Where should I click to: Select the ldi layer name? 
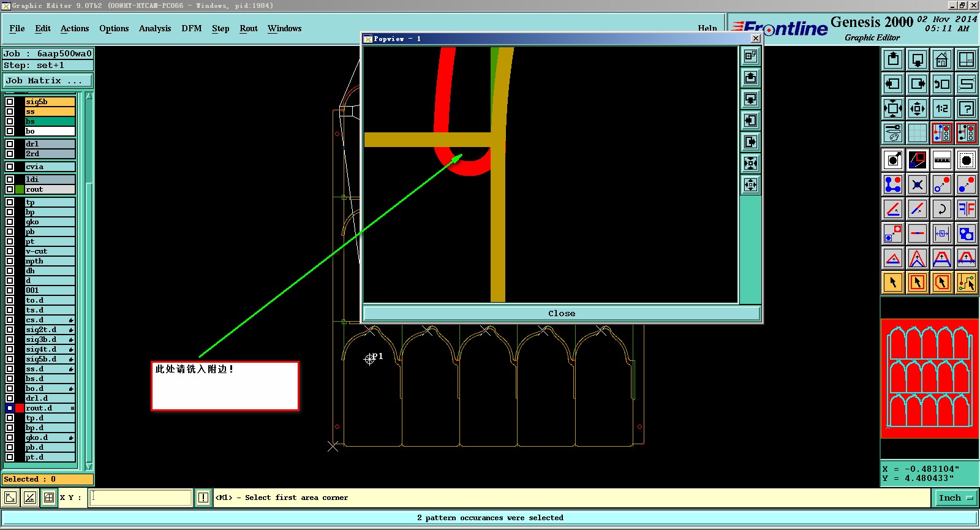pos(50,180)
